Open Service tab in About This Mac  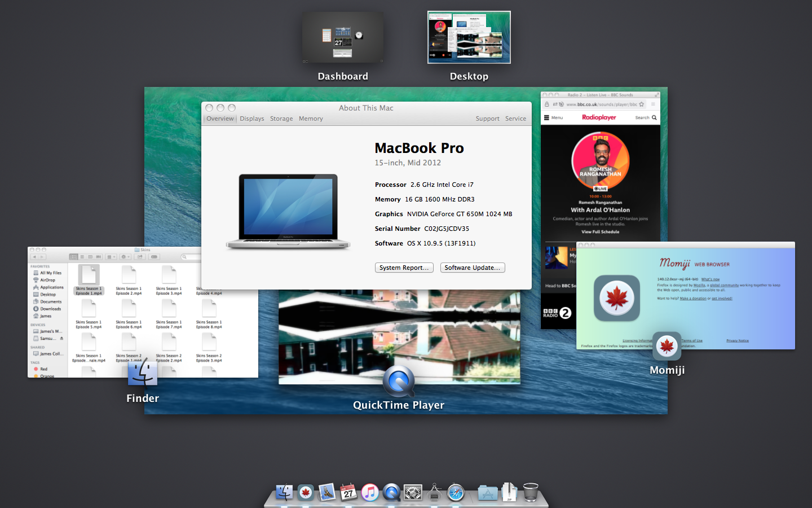point(516,119)
